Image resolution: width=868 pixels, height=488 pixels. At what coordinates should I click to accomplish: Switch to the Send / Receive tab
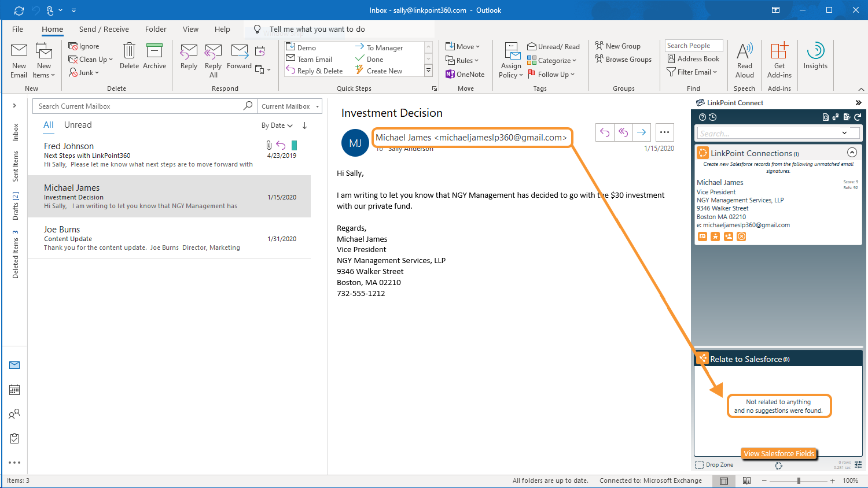coord(104,29)
